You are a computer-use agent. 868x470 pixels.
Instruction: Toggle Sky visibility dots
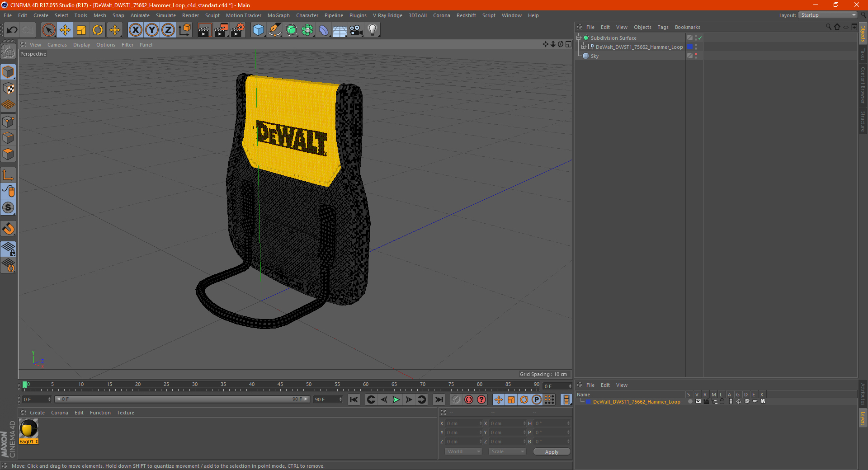coord(696,56)
